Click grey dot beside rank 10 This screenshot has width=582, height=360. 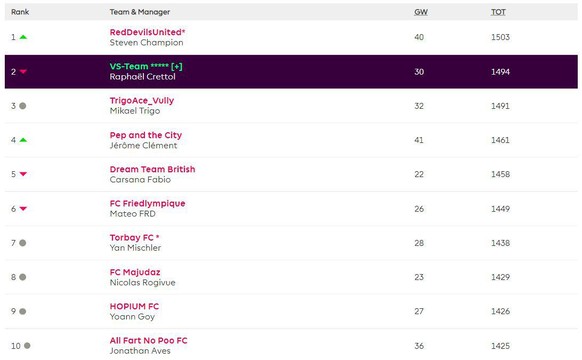click(27, 346)
